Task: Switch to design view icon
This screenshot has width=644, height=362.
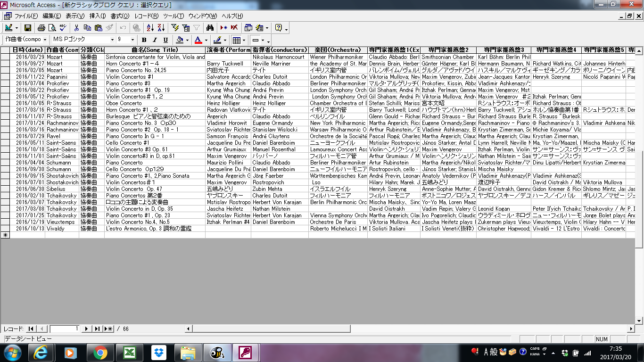Action: pos(9,28)
